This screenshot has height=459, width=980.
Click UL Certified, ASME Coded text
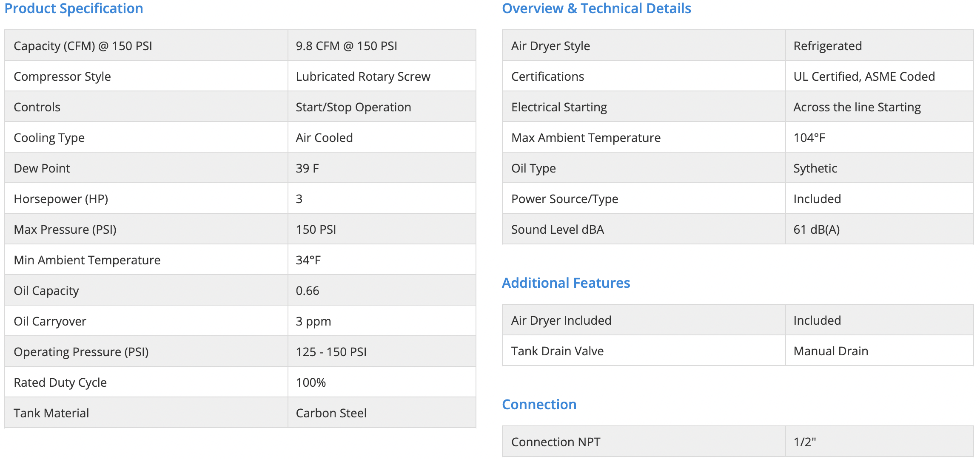(x=864, y=76)
